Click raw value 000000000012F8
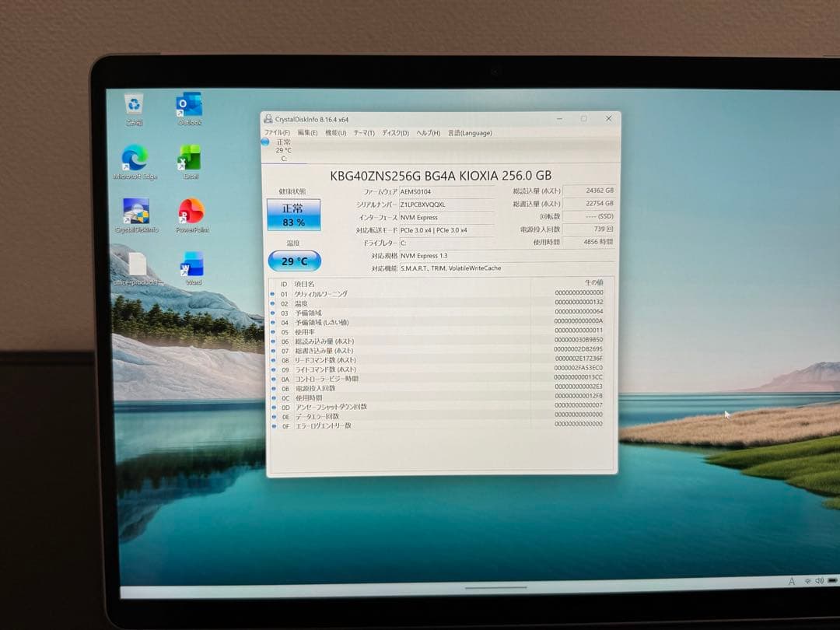The image size is (840, 630). coord(579,396)
